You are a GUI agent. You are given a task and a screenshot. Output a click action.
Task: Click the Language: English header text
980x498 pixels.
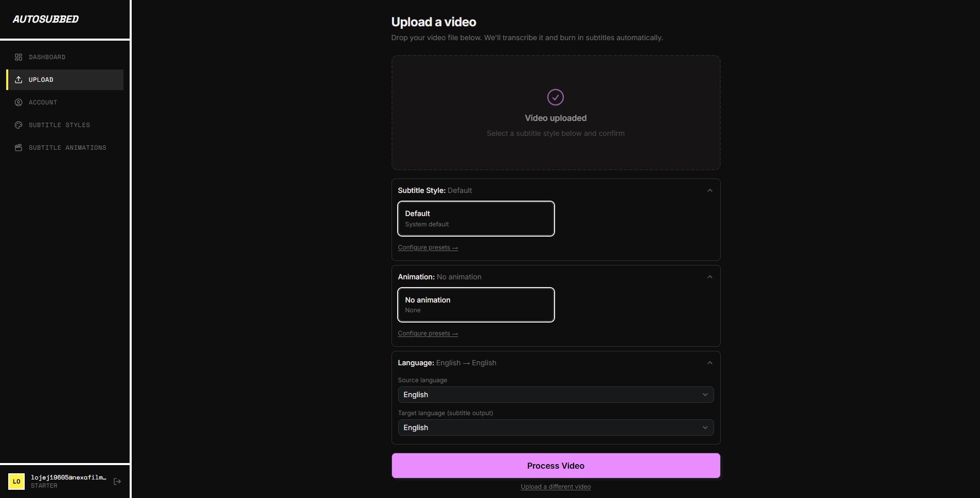tap(447, 363)
